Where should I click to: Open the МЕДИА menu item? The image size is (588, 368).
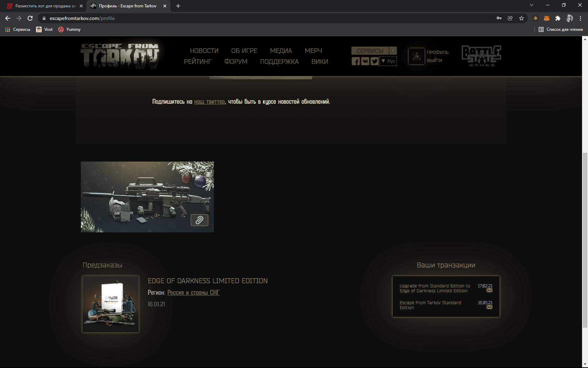pyautogui.click(x=281, y=51)
